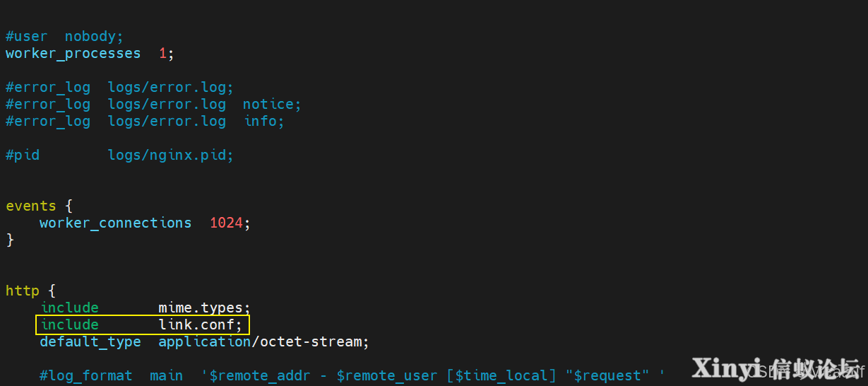
Task: Click 'mime.types;' include value
Action: [x=204, y=308]
